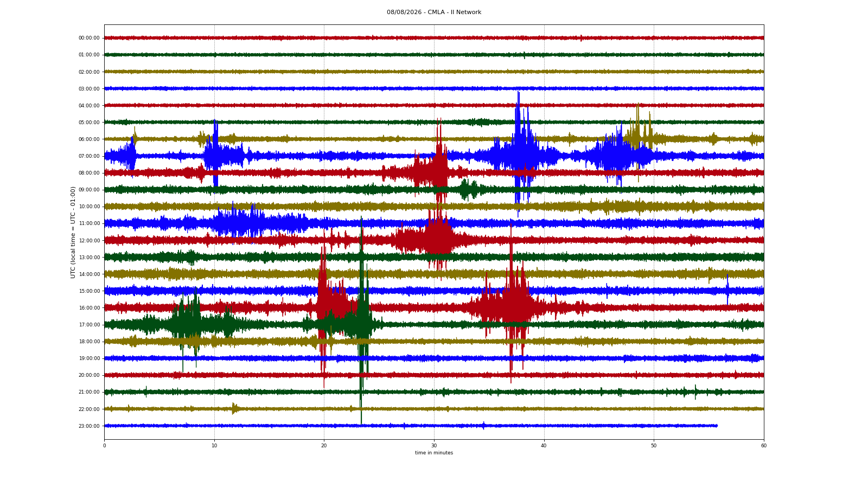Select the 12:00:00 row label
The width and height of the screenshot is (868, 488).
(89, 240)
